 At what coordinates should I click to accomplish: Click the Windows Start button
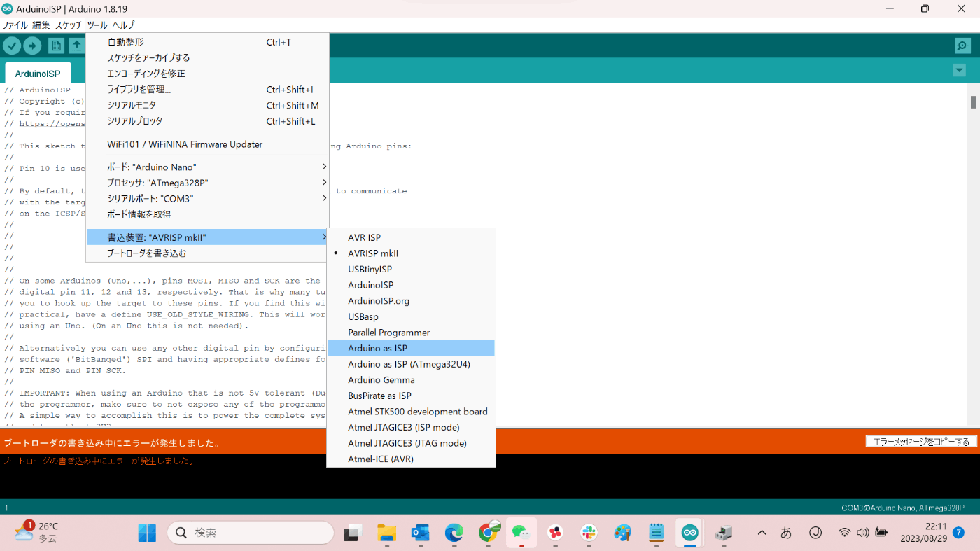(147, 533)
